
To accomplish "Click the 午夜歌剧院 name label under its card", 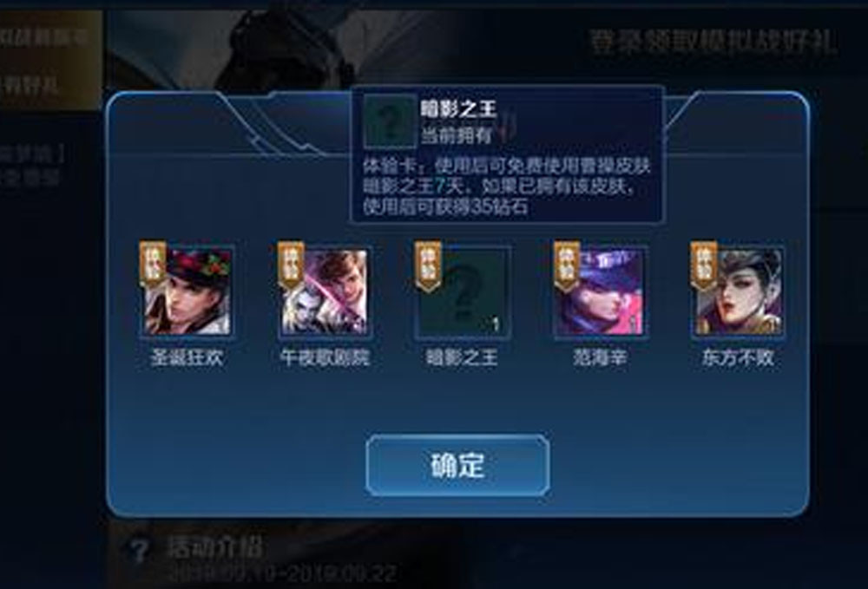I will pyautogui.click(x=325, y=358).
